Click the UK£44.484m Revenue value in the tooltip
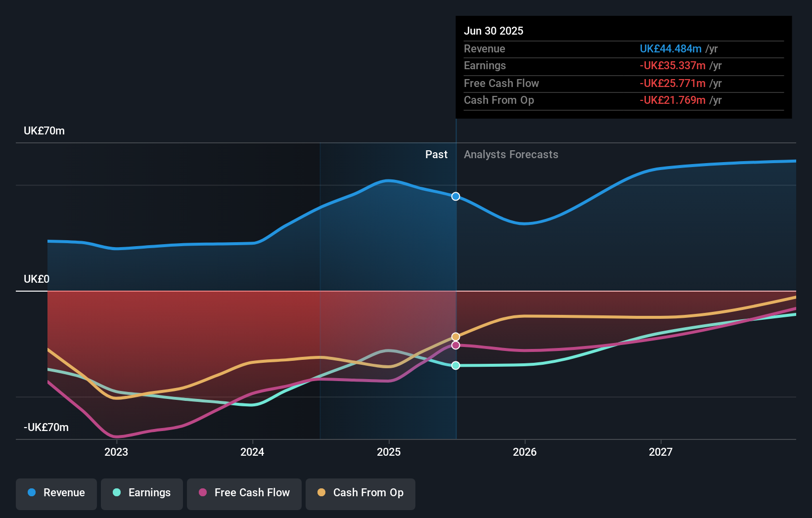The image size is (812, 518). coord(671,48)
